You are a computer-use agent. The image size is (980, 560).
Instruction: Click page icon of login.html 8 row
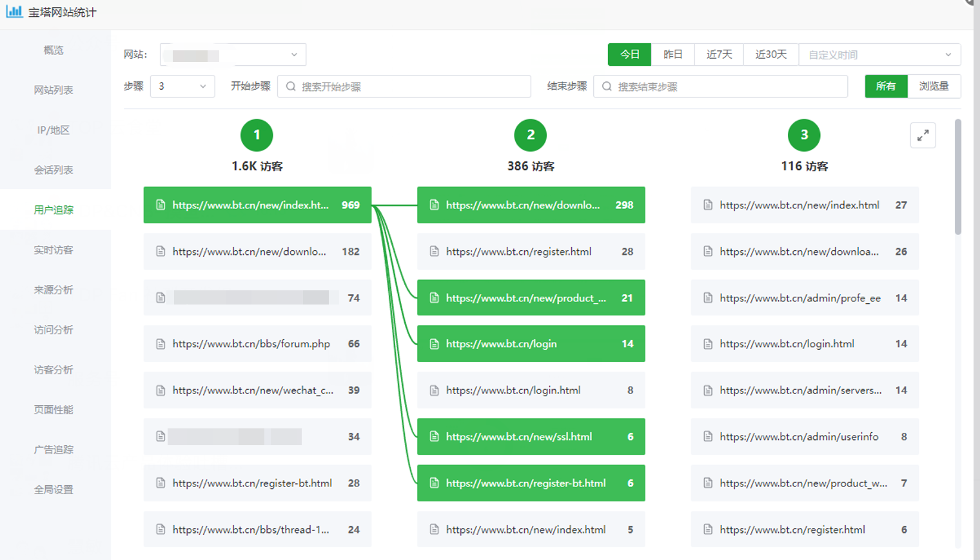coord(434,390)
